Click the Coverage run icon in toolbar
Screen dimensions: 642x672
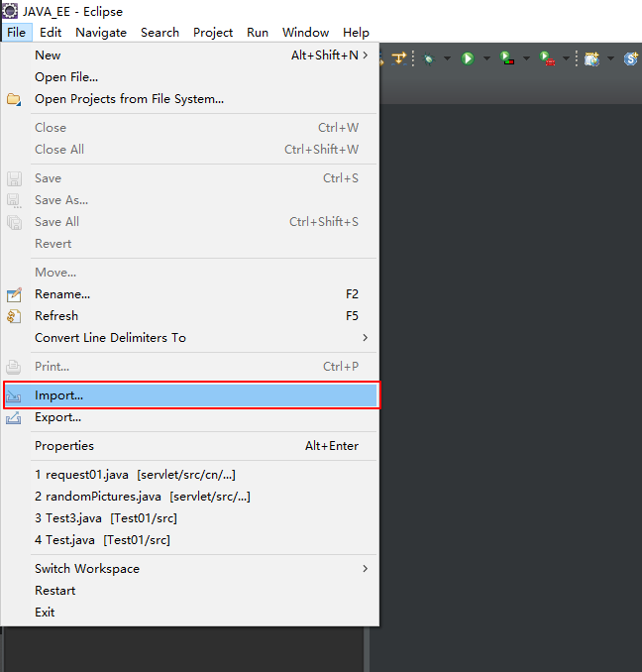click(507, 58)
